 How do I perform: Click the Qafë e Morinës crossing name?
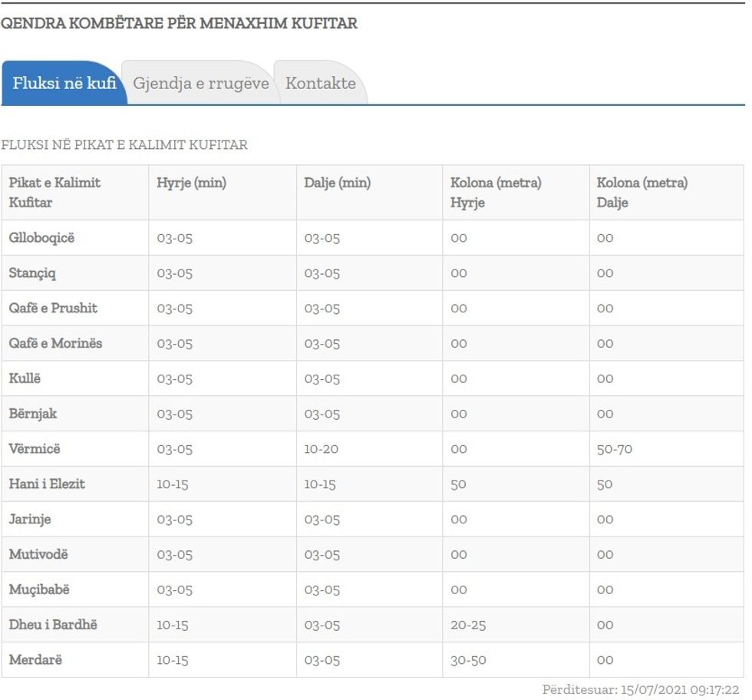[55, 343]
